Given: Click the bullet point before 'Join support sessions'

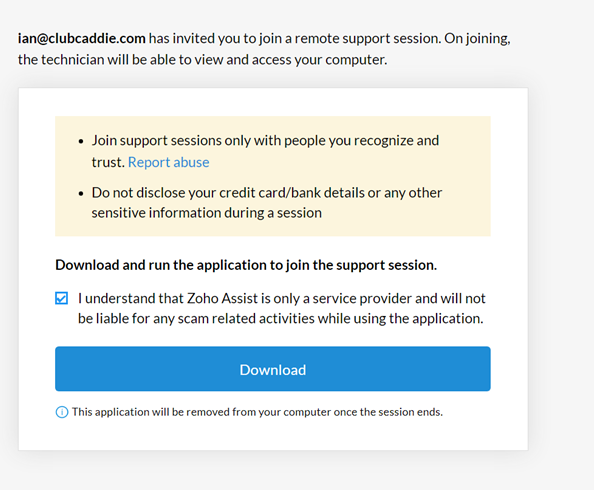Looking at the screenshot, I should click(x=81, y=141).
